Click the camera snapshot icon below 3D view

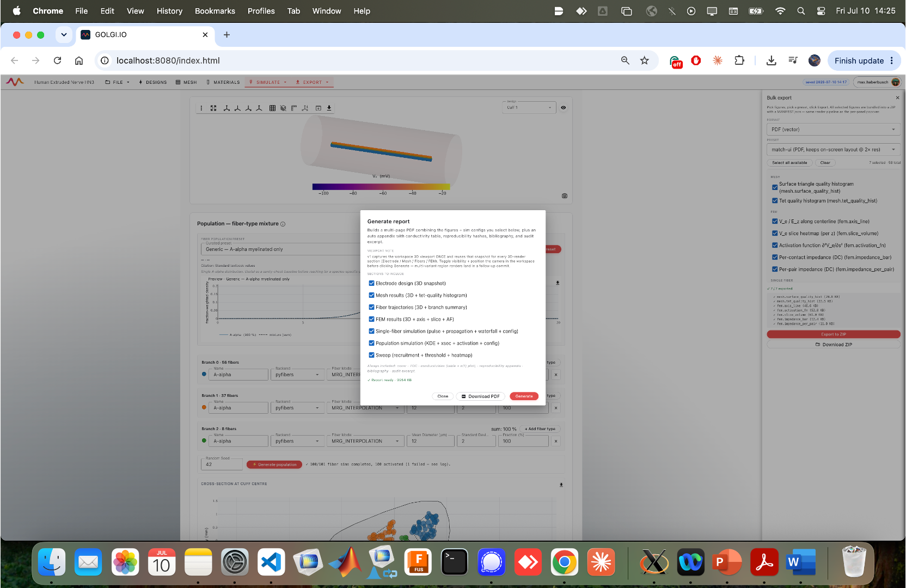coord(565,195)
